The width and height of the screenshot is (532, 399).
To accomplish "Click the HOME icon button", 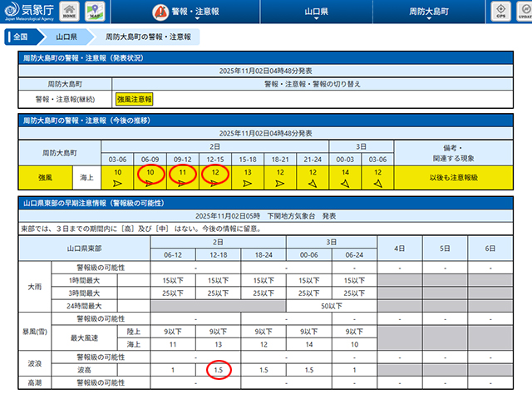I will (x=70, y=12).
